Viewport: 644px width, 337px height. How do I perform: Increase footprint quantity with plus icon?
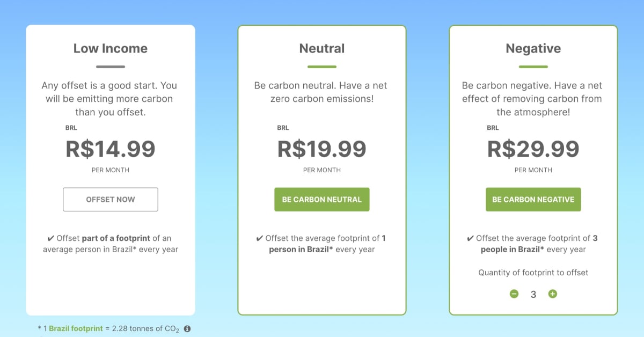(x=553, y=294)
